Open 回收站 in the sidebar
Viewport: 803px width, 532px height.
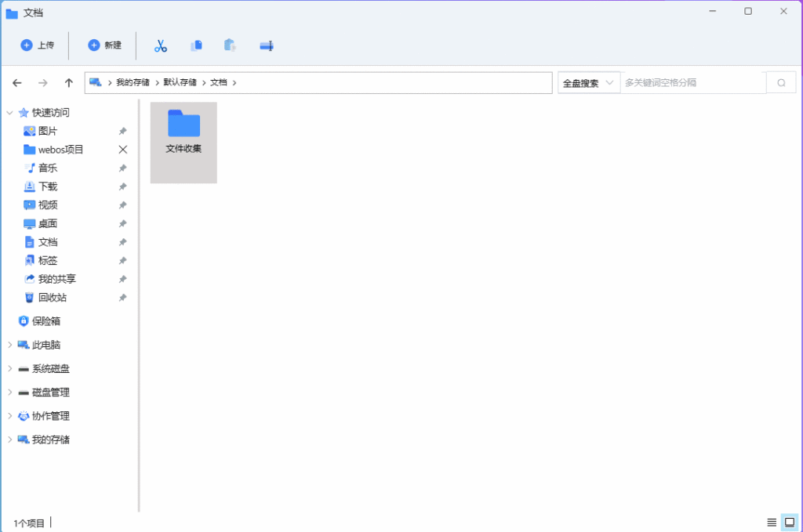pyautogui.click(x=53, y=297)
